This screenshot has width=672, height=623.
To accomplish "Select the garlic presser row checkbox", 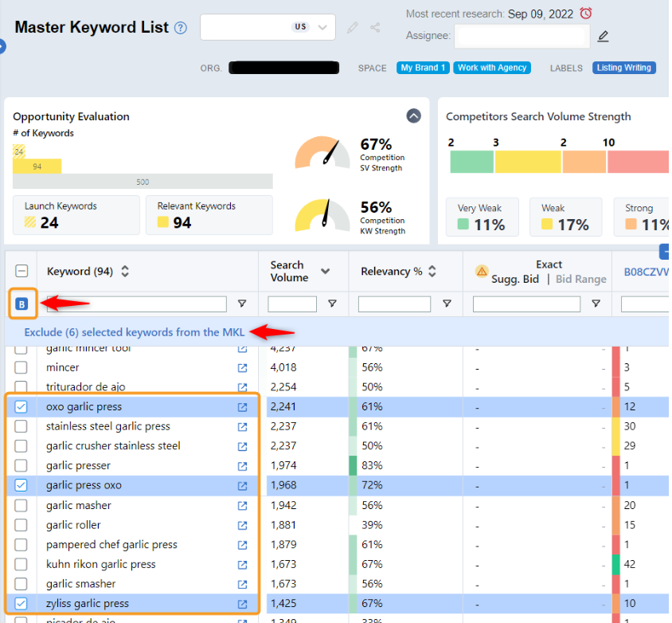I will point(21,466).
